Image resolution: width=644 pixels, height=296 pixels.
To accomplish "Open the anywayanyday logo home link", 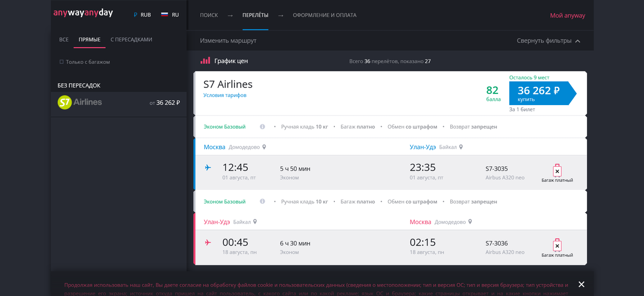I will point(83,13).
